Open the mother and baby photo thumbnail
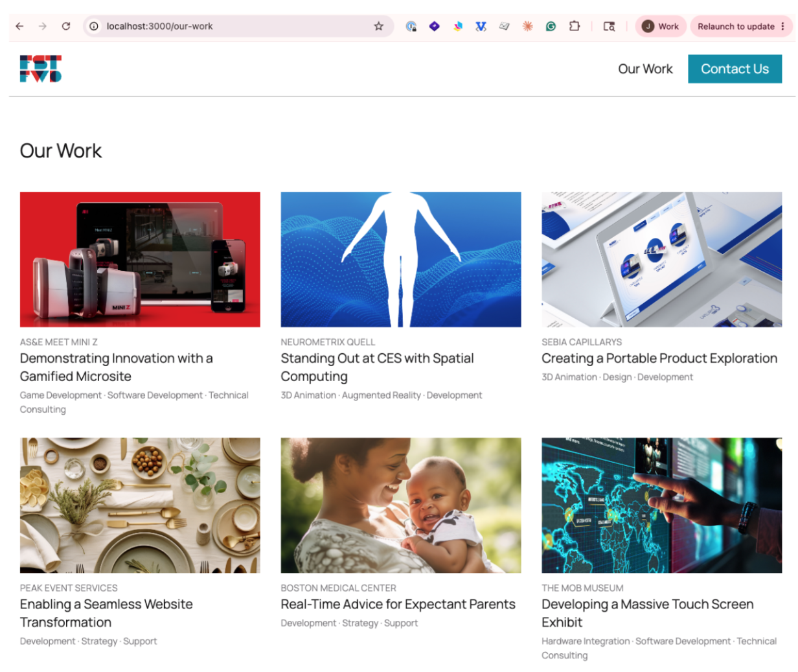The image size is (798, 672). click(x=401, y=505)
